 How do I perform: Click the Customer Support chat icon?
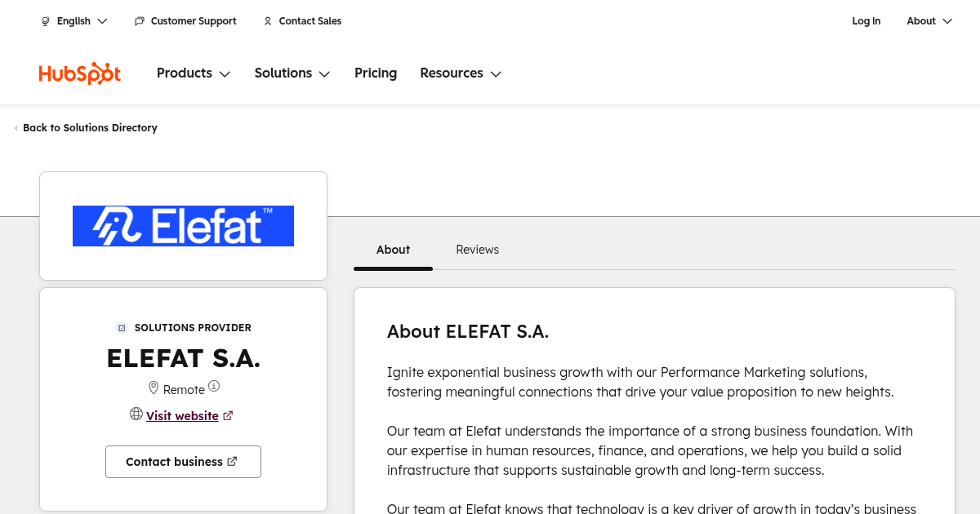(x=140, y=21)
